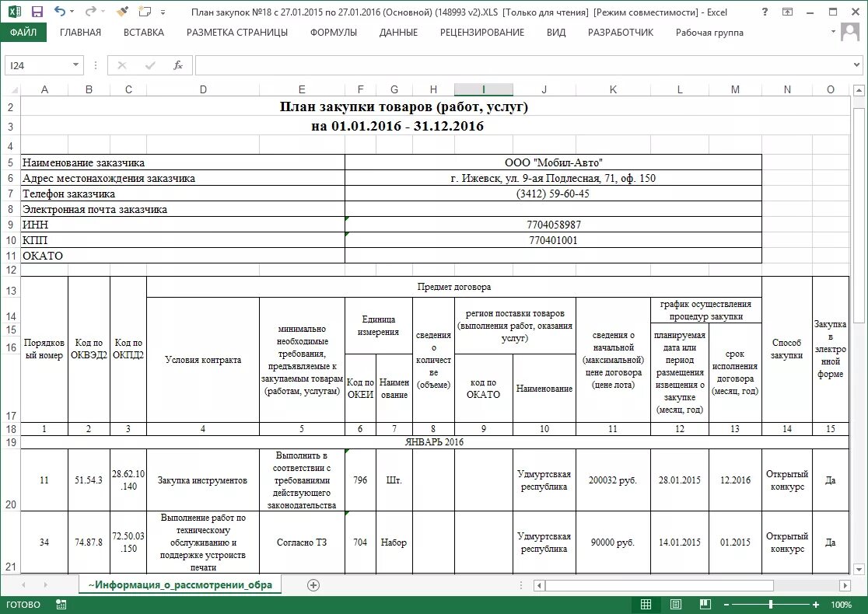Expand the formula bar chevron
Image resolution: width=868 pixels, height=614 pixels.
coord(857,65)
